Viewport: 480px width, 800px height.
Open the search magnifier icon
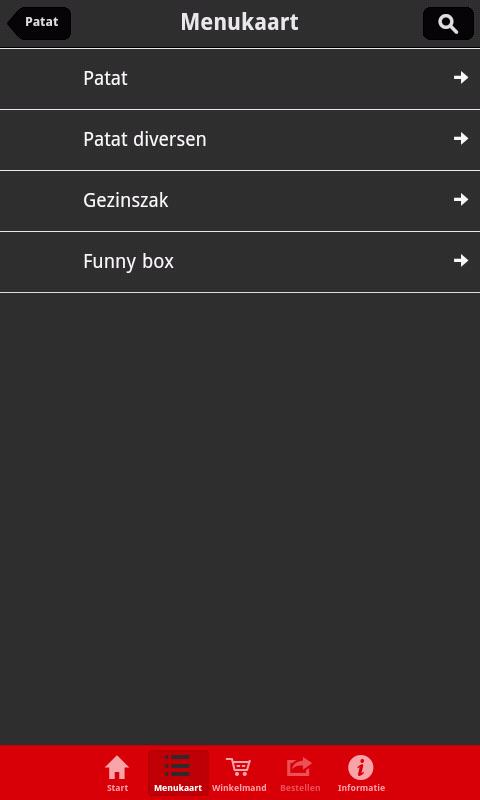[448, 23]
